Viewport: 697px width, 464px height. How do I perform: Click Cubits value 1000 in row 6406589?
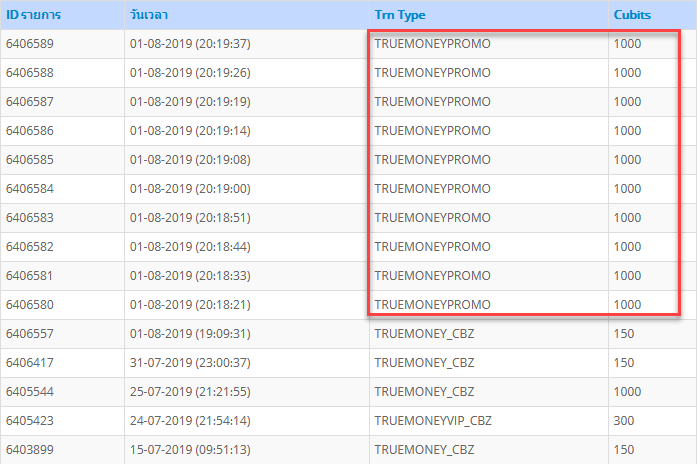[x=628, y=44]
